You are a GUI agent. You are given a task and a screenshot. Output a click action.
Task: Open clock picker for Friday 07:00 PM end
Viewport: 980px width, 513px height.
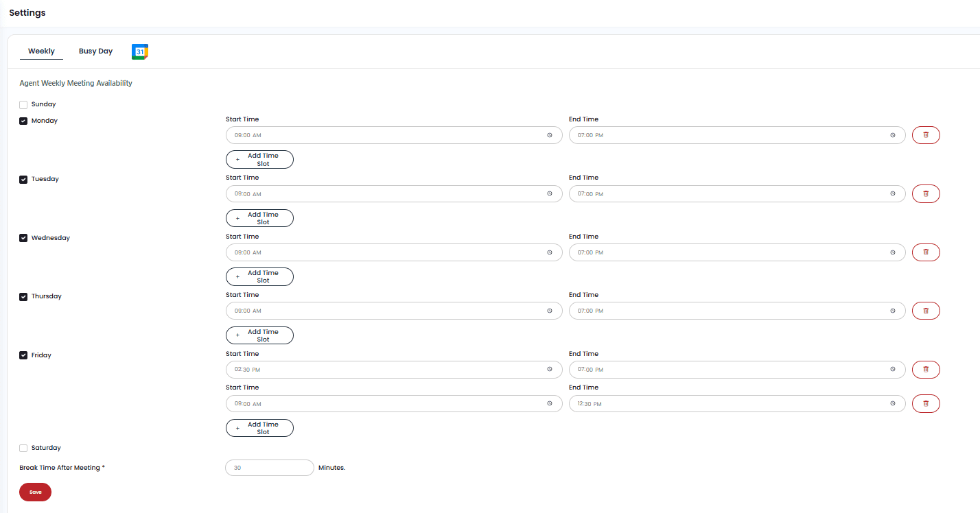point(893,370)
